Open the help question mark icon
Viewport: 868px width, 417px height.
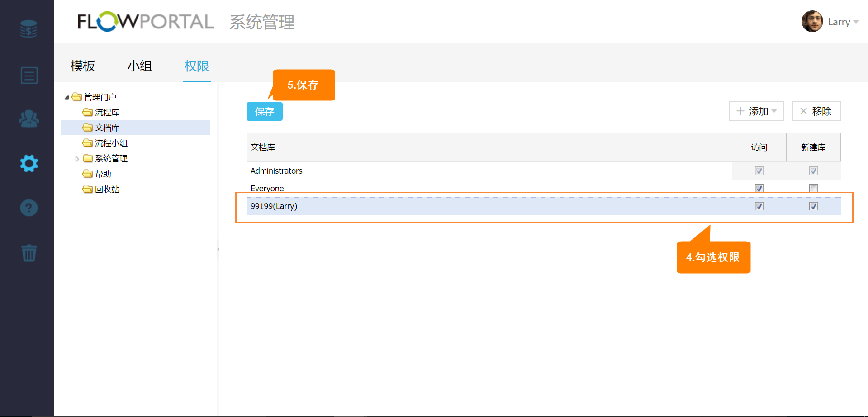29,208
